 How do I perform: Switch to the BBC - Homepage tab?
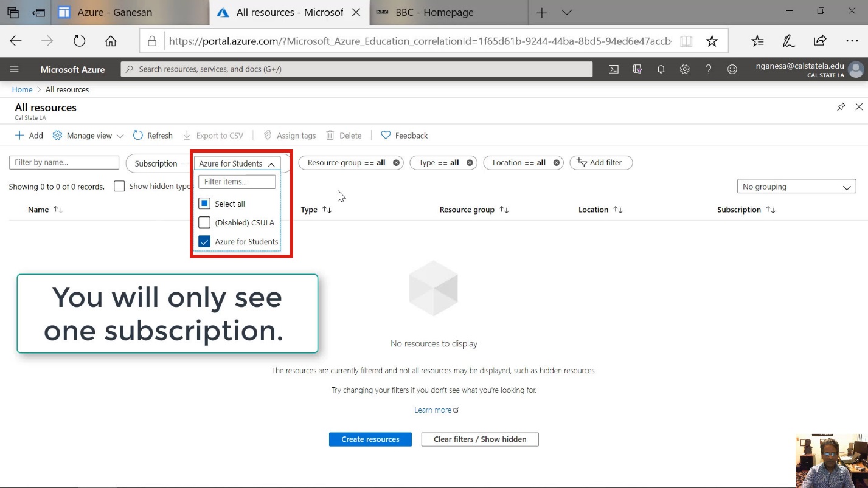point(434,12)
